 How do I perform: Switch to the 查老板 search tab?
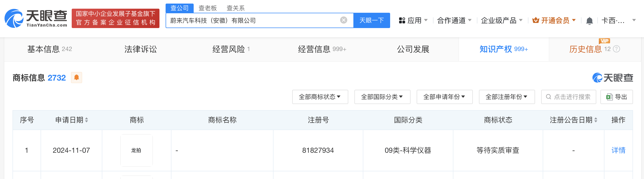click(x=208, y=8)
